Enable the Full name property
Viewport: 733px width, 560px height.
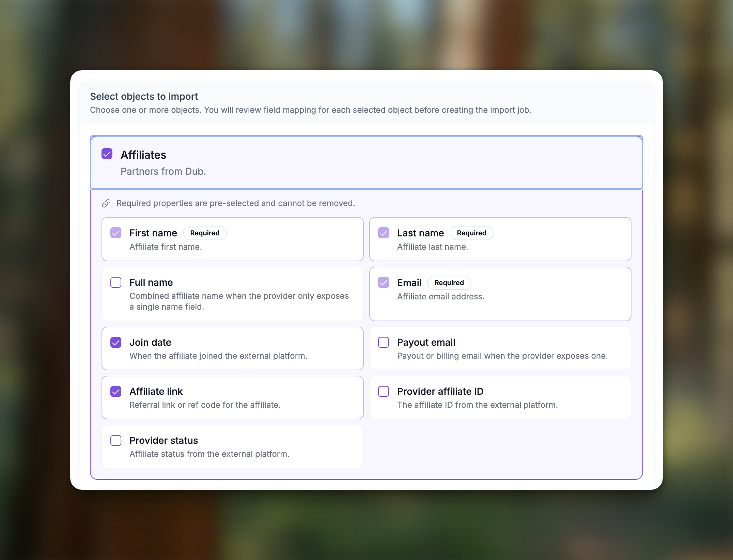(x=116, y=282)
